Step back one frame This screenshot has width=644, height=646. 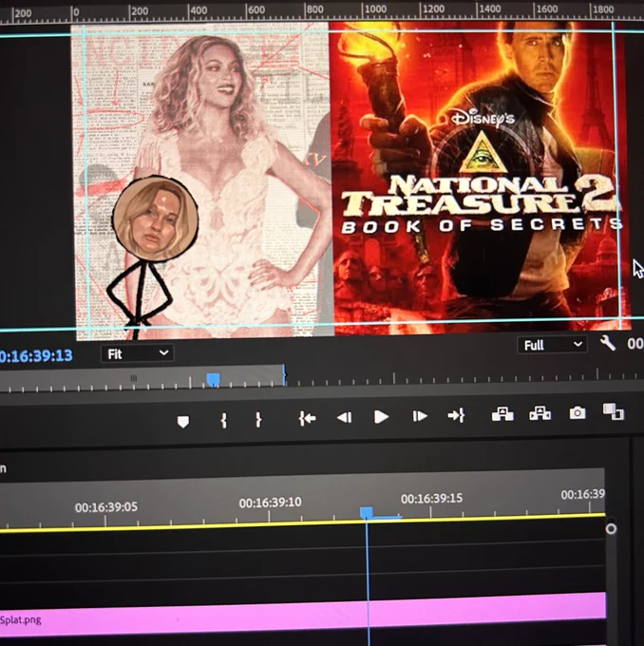(345, 417)
